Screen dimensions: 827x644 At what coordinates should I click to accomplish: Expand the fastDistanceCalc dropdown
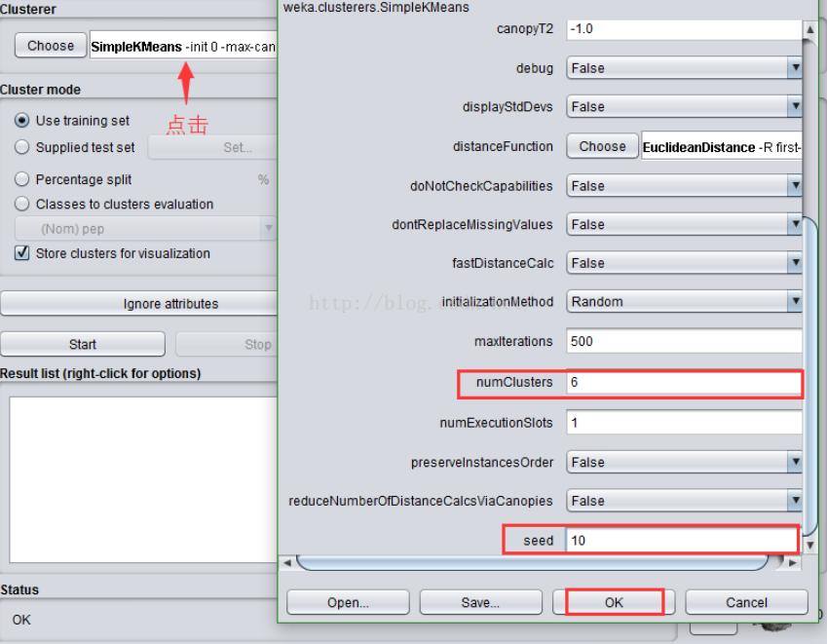click(x=685, y=263)
